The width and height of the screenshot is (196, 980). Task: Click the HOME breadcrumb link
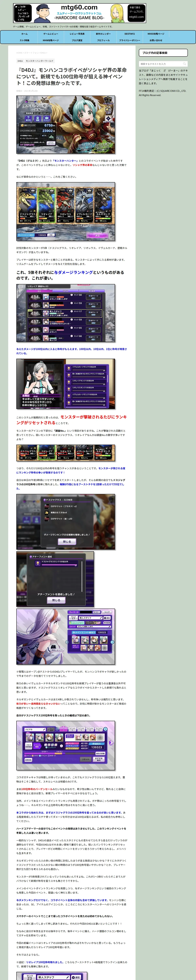click(19, 53)
